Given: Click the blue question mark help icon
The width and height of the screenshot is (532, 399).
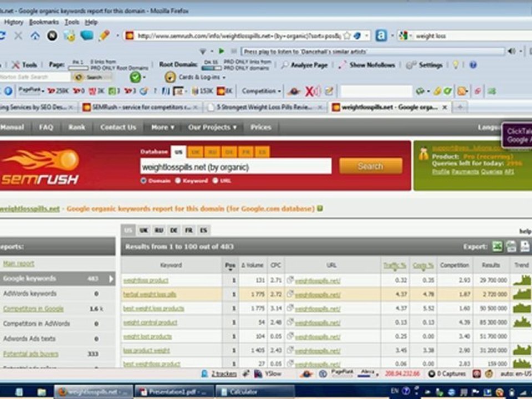Looking at the screenshot, I should (473, 65).
